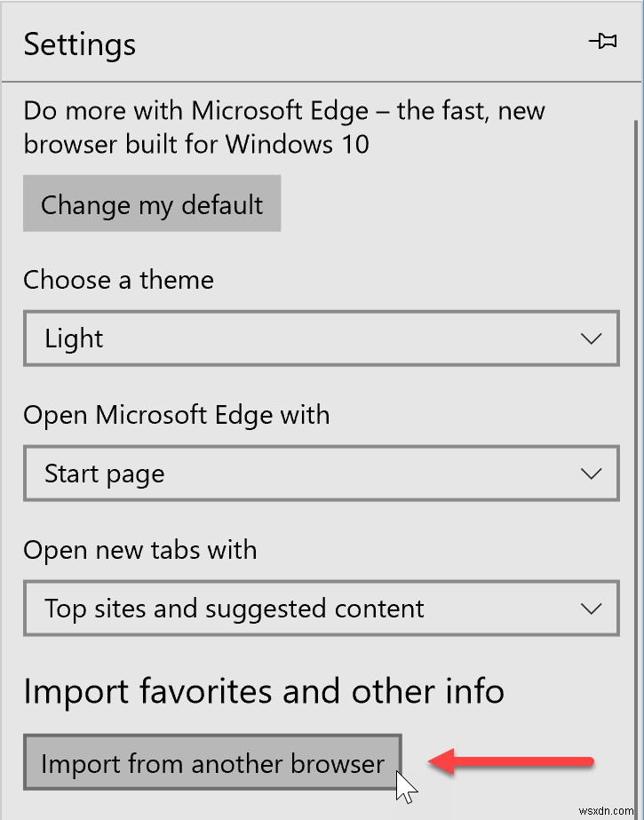Click the Open Microsoft Edge with label
The height and width of the screenshot is (820, 644).
point(176,415)
